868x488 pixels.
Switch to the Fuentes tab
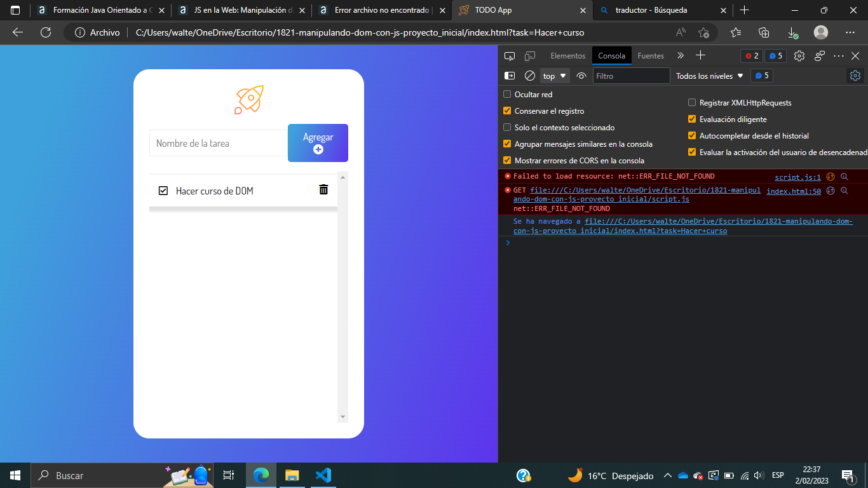(x=651, y=56)
